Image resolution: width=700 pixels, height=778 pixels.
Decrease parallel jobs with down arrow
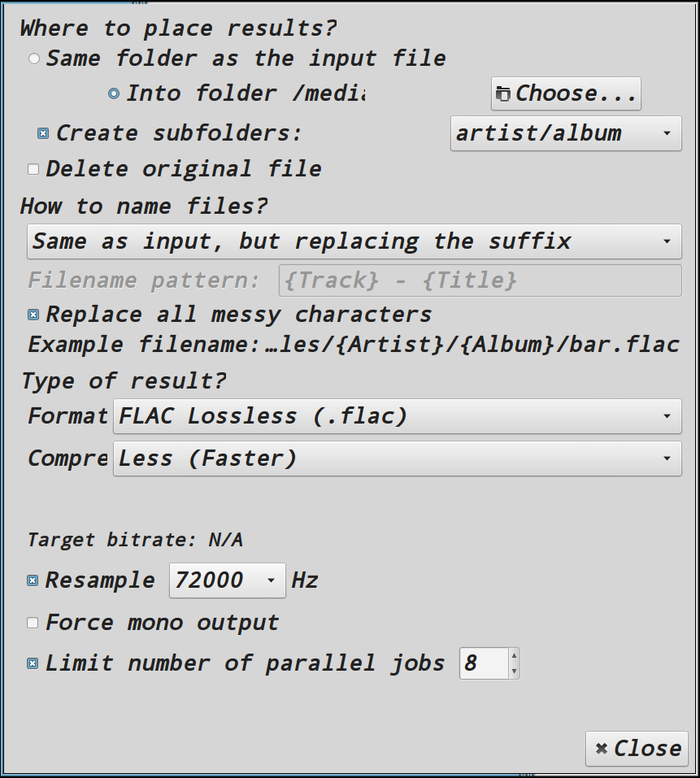tap(514, 671)
